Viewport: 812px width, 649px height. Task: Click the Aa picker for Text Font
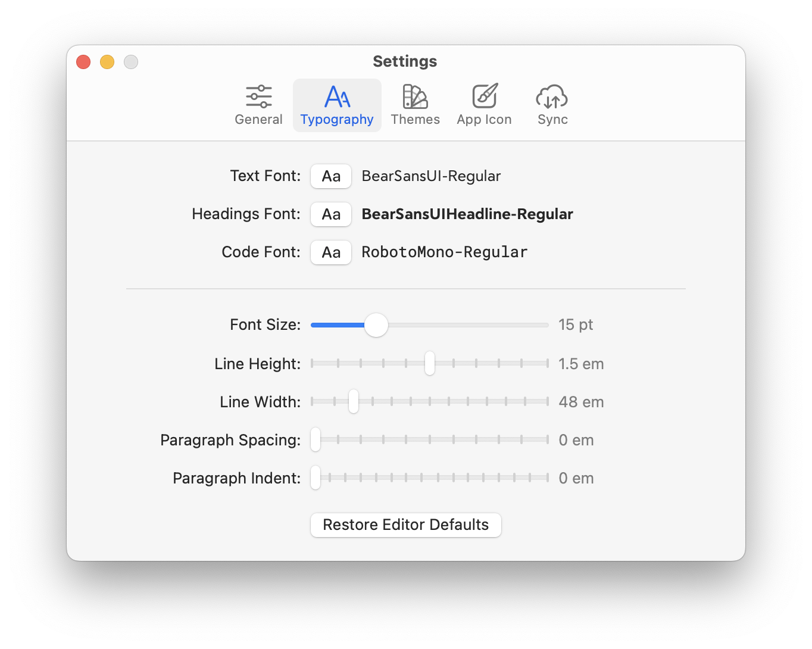click(331, 176)
